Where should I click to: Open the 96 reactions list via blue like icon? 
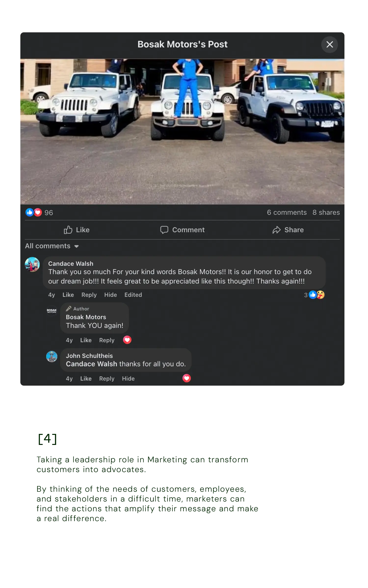tap(29, 212)
